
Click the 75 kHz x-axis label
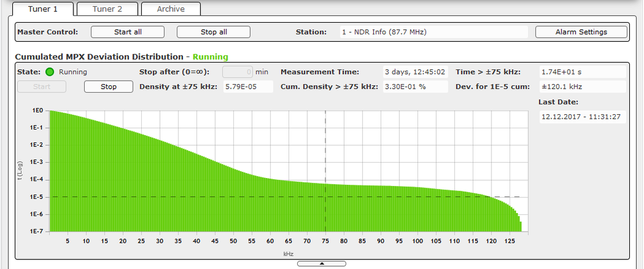pyautogui.click(x=325, y=241)
